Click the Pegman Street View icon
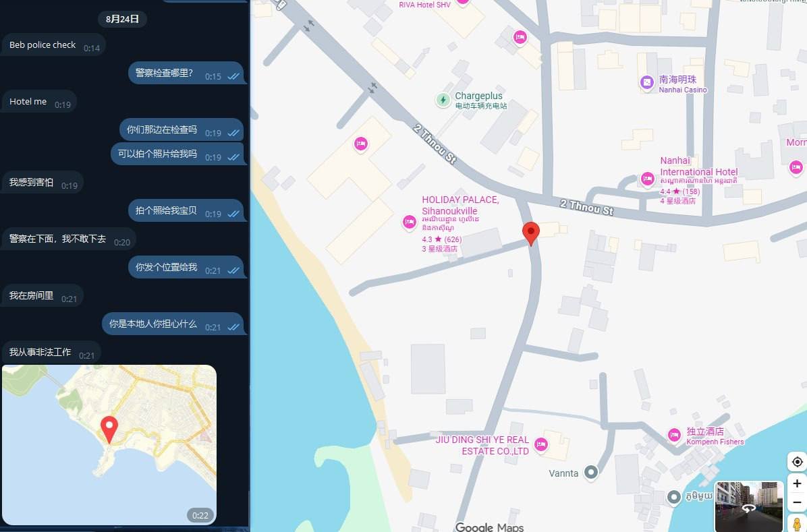 tap(797, 524)
